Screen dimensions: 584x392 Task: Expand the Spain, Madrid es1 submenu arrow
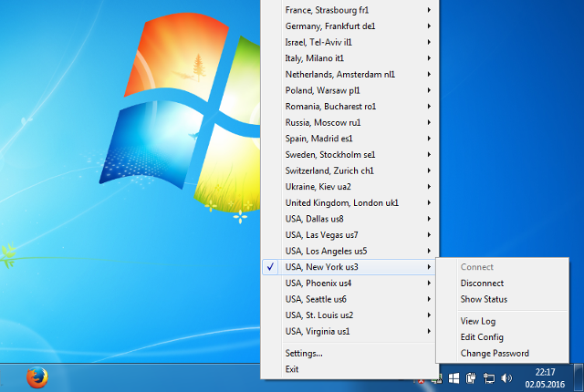pos(429,139)
